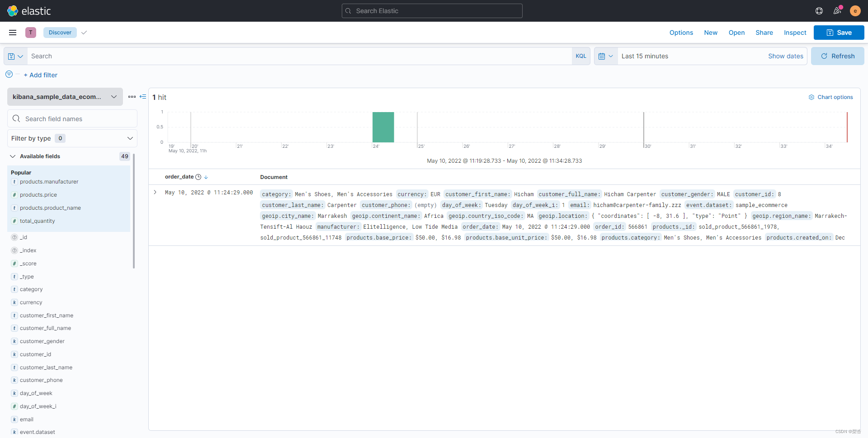The image size is (868, 438).
Task: Click the sort order_date clock icon
Action: (x=198, y=177)
